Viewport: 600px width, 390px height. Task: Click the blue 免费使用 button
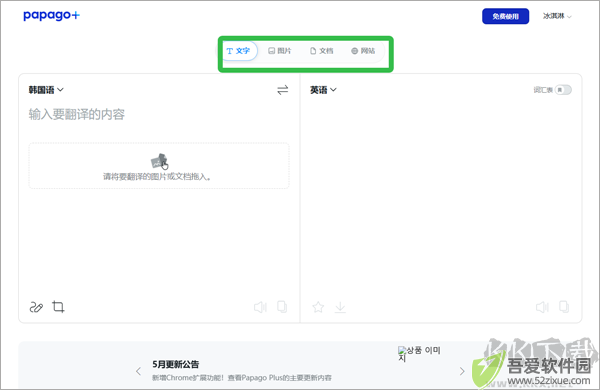pos(505,16)
